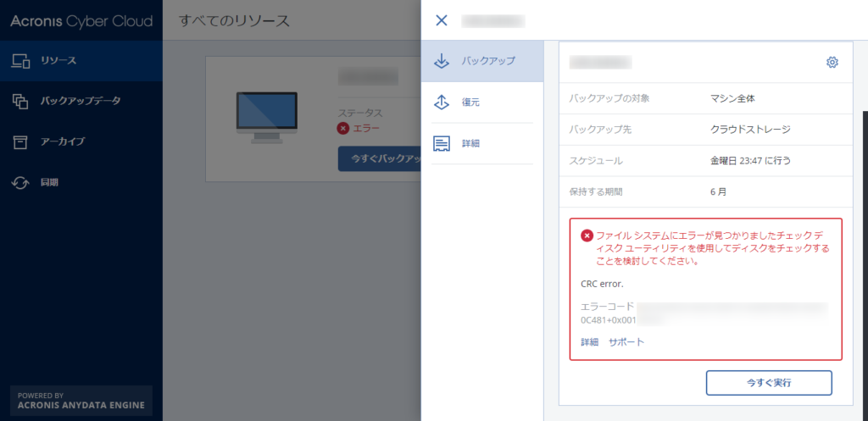Click the エラー status text

pos(366,129)
